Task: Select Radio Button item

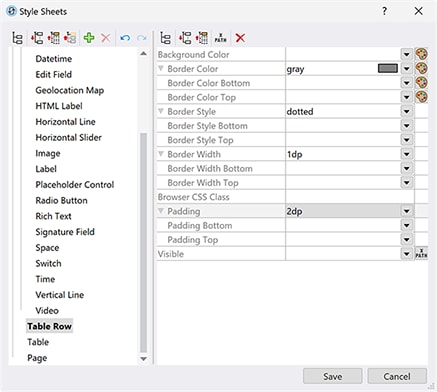Action: click(61, 200)
